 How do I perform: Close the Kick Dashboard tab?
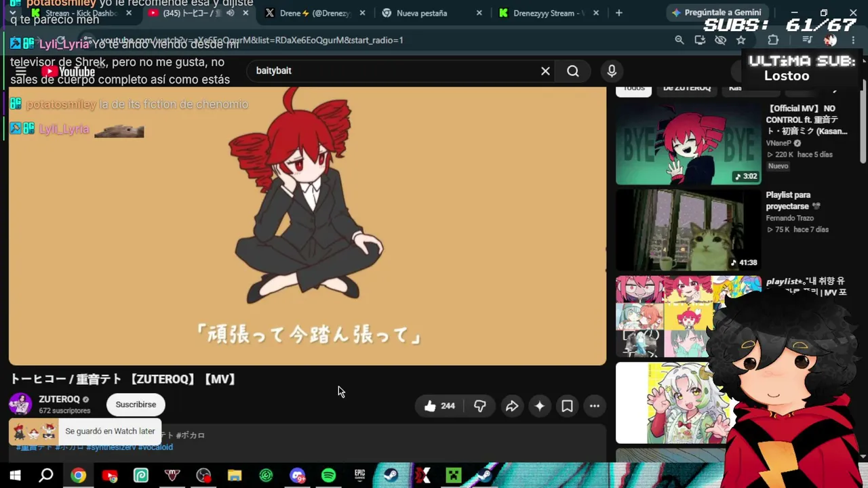129,13
